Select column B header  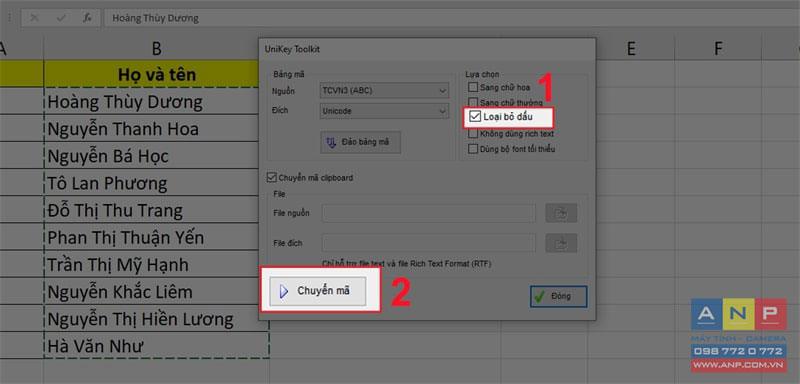click(156, 49)
